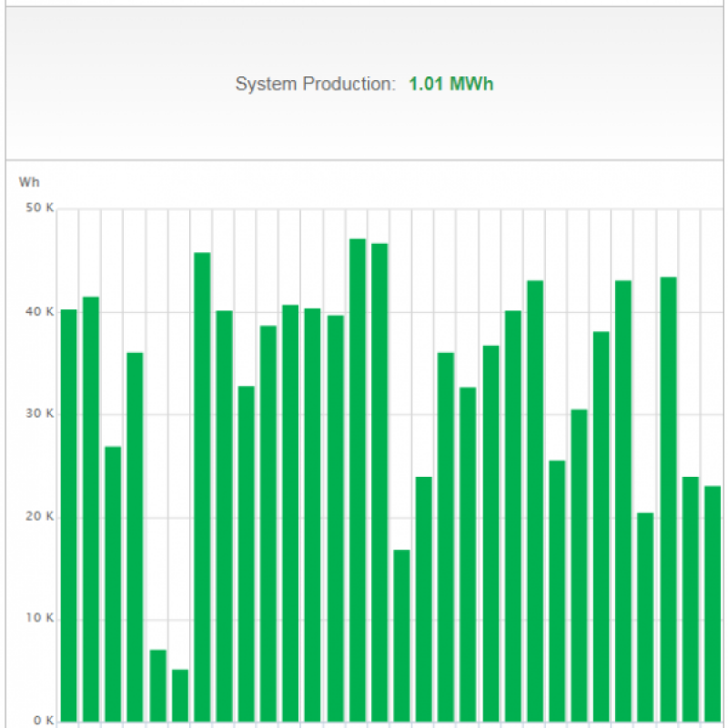The width and height of the screenshot is (728, 728).
Task: Click the last bar on the right
Action: (x=714, y=601)
